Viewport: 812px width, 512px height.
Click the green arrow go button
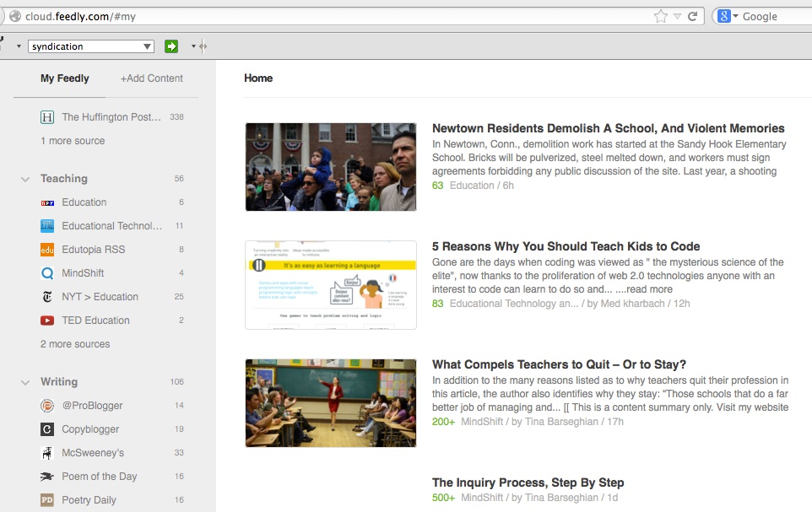coord(171,46)
